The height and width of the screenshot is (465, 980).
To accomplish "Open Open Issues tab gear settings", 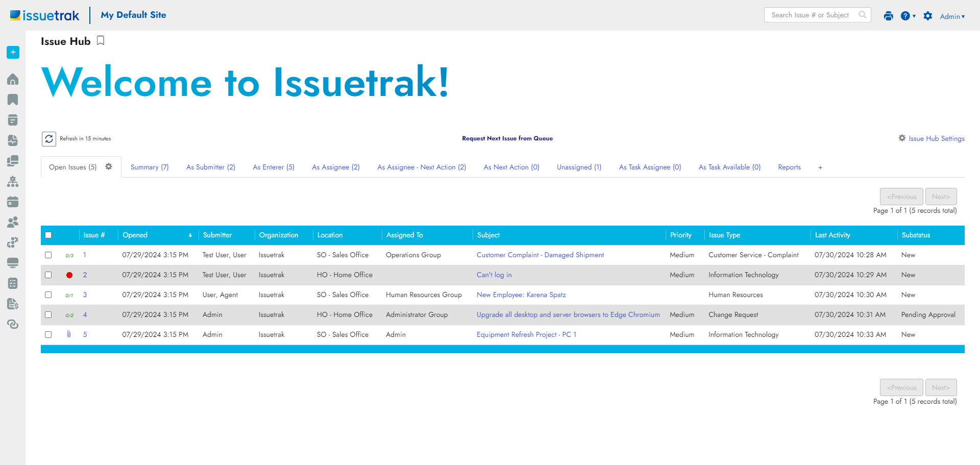I will point(109,166).
